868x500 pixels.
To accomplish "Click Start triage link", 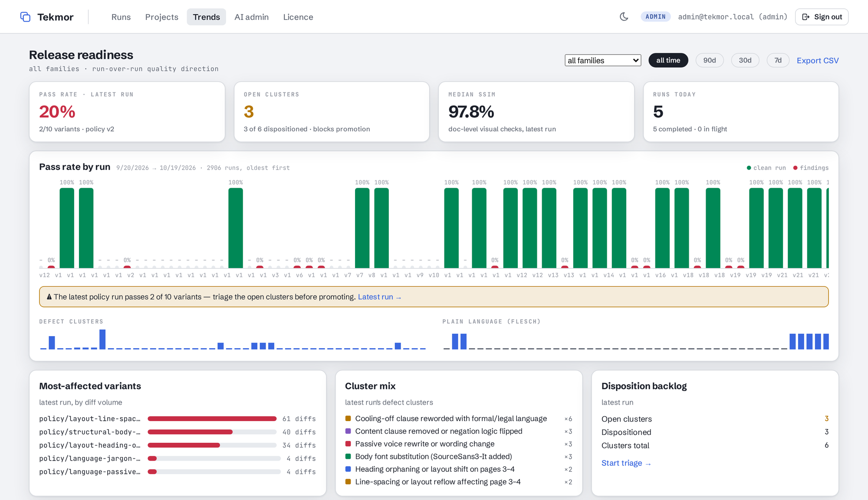I will click(626, 463).
